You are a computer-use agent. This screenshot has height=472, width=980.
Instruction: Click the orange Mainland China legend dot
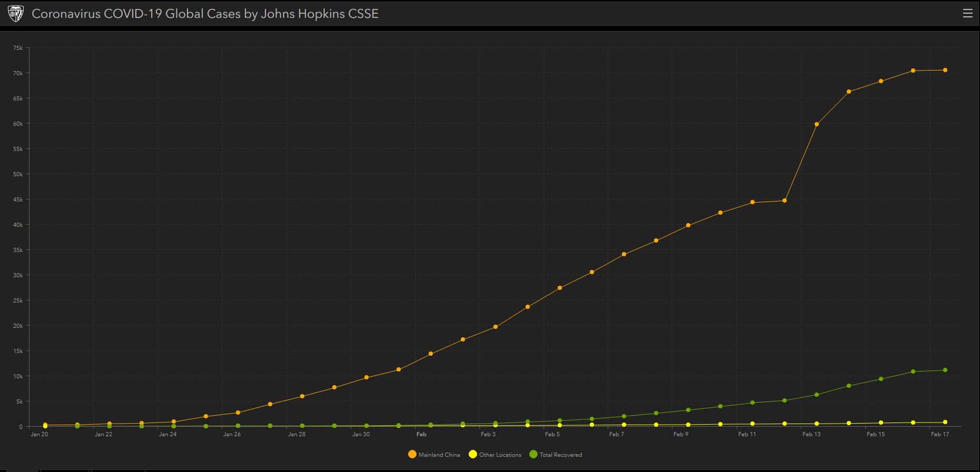[412, 455]
